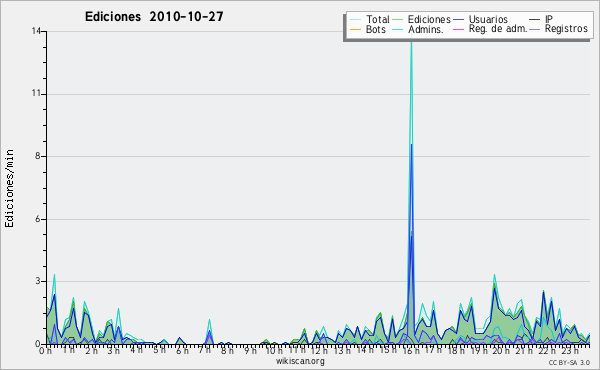
Task: Click the 'Total' legend label
Action: [x=378, y=20]
